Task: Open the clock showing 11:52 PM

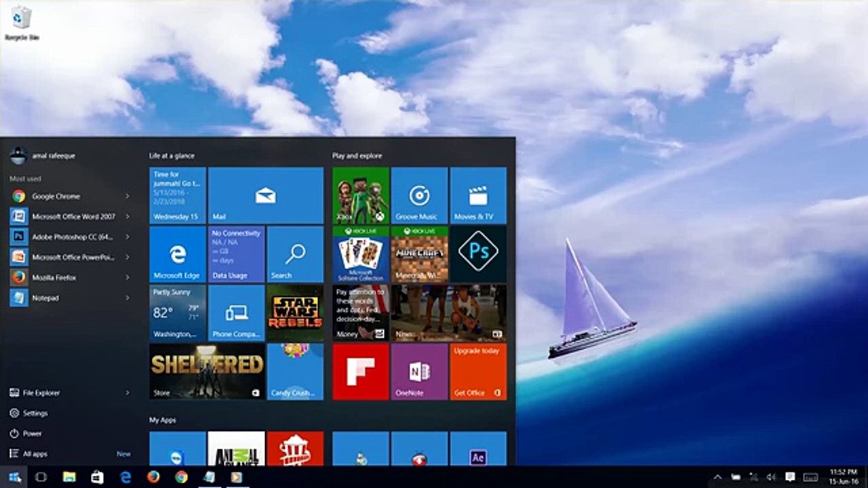Action: coord(844,476)
